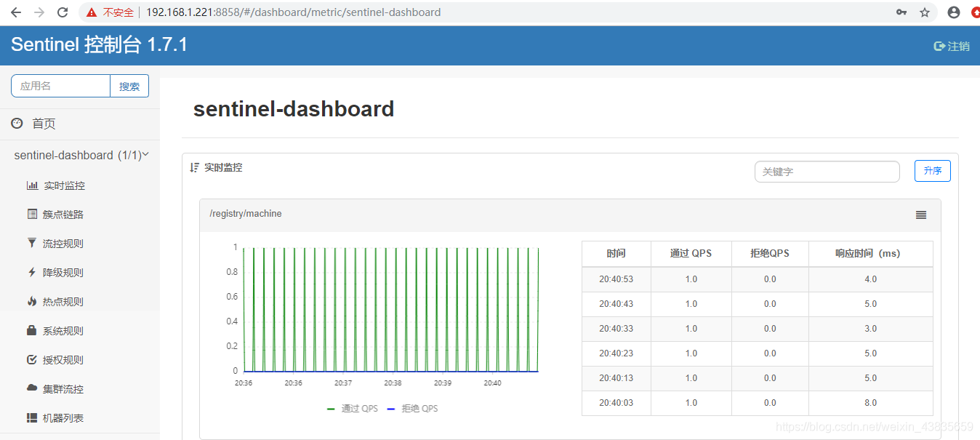The height and width of the screenshot is (440, 980).
Task: Toggle the 拒绝 QPS legend entry
Action: click(x=412, y=409)
